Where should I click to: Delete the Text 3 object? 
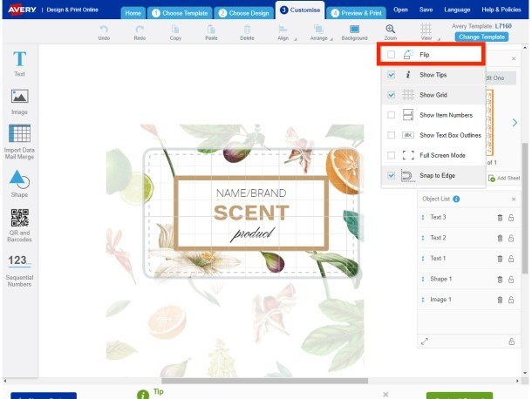499,218
